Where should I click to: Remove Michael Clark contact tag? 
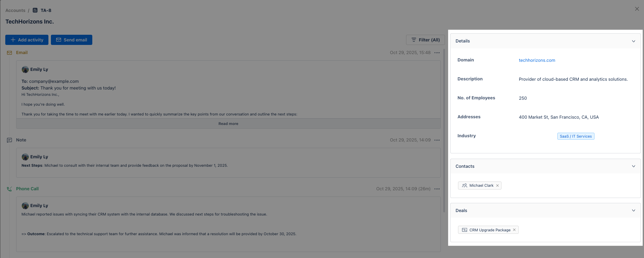pos(497,186)
